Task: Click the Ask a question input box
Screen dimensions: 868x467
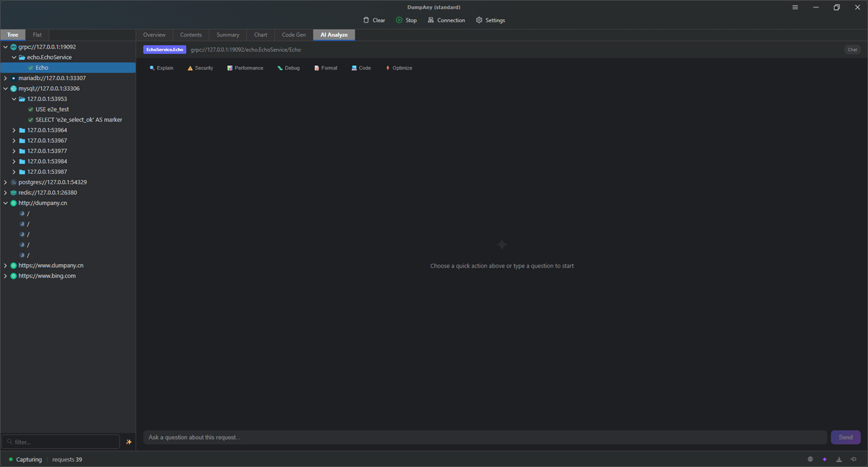Action: tap(485, 437)
